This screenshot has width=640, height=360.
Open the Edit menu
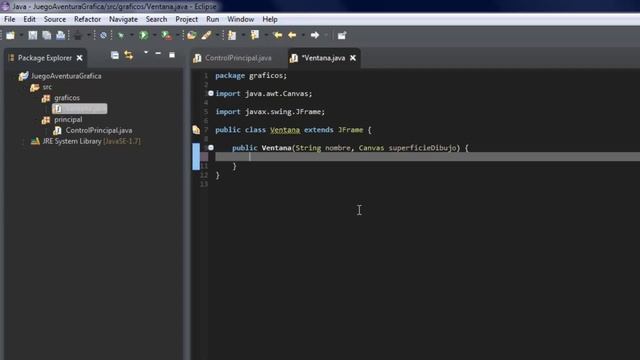[x=29, y=19]
